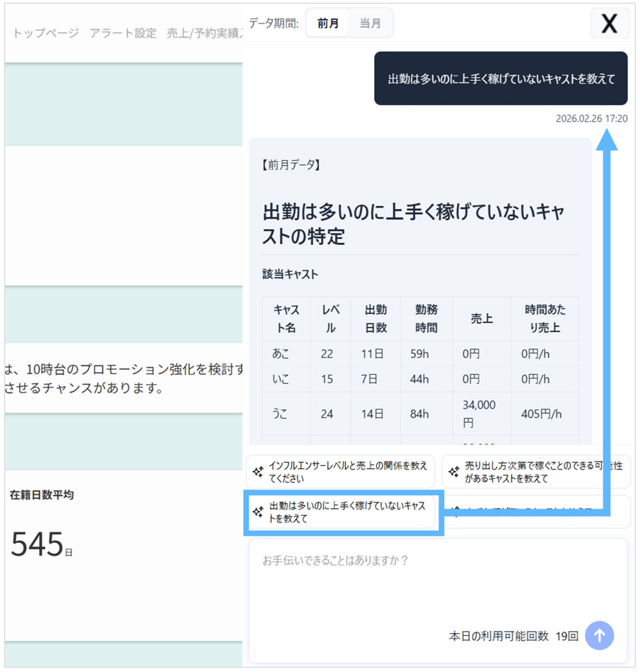Open the トップページ menu item
The image size is (640, 672).
click(45, 33)
